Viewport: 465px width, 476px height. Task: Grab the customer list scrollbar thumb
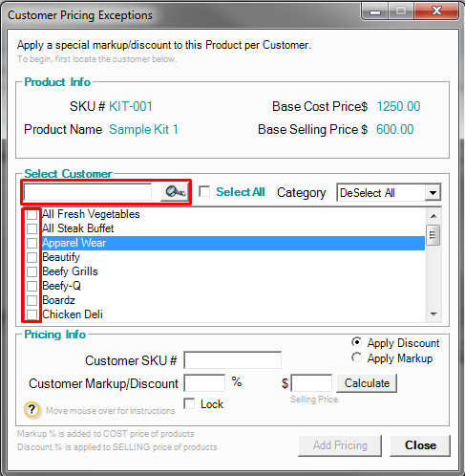(433, 235)
